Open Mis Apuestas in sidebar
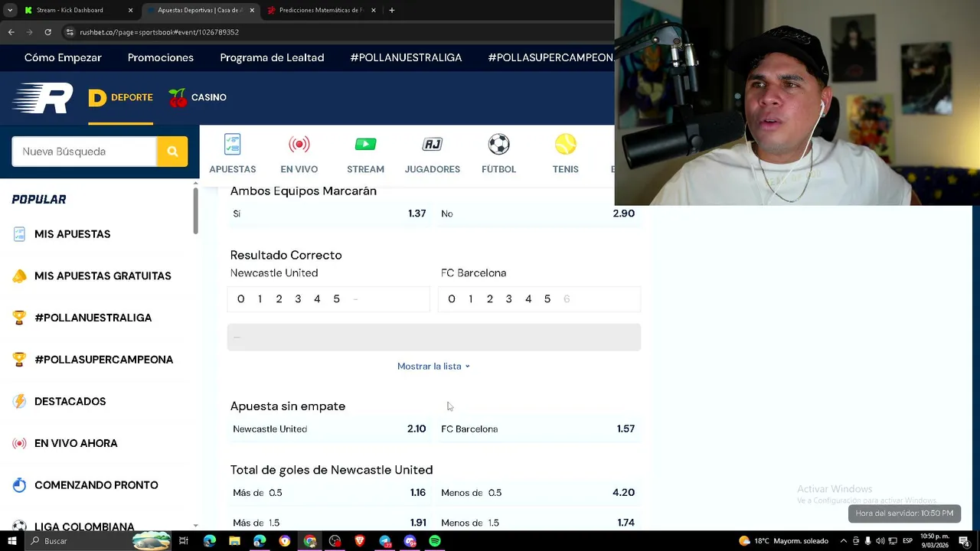The height and width of the screenshot is (551, 980). [x=72, y=234]
